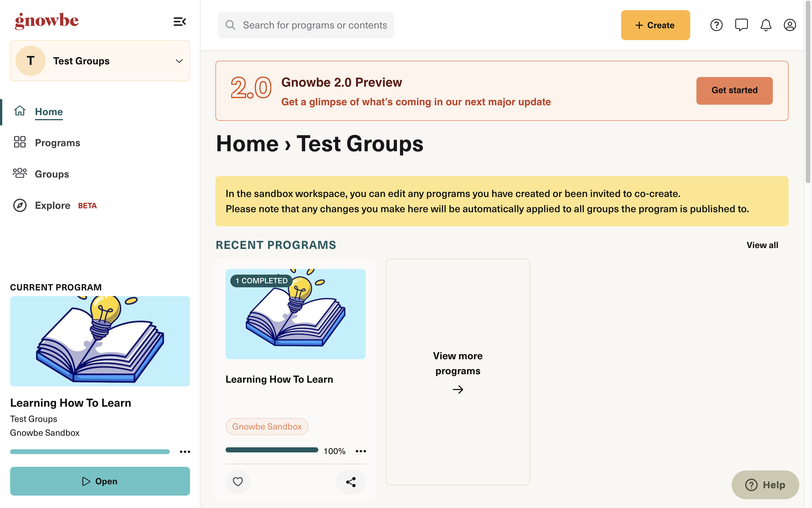Viewport: 812px width, 508px height.
Task: Go to Home in the sidebar
Action: click(49, 111)
